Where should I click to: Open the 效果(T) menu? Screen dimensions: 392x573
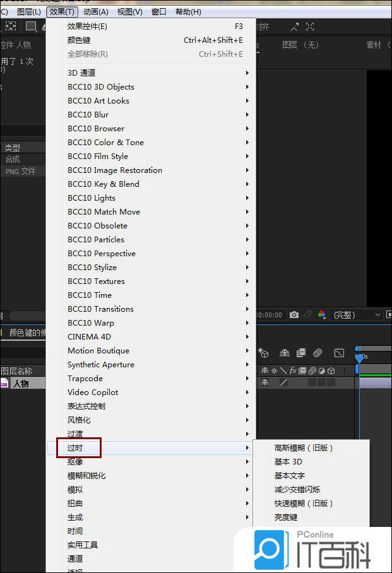[62, 12]
